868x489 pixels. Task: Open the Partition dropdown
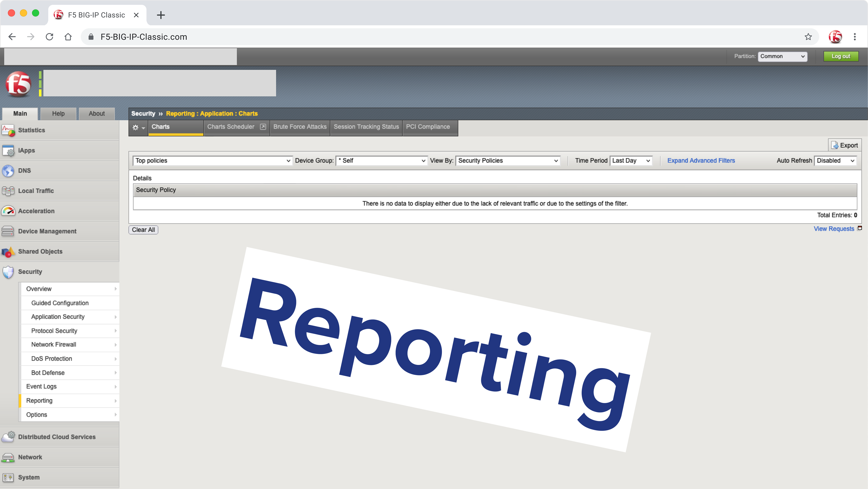pyautogui.click(x=782, y=56)
